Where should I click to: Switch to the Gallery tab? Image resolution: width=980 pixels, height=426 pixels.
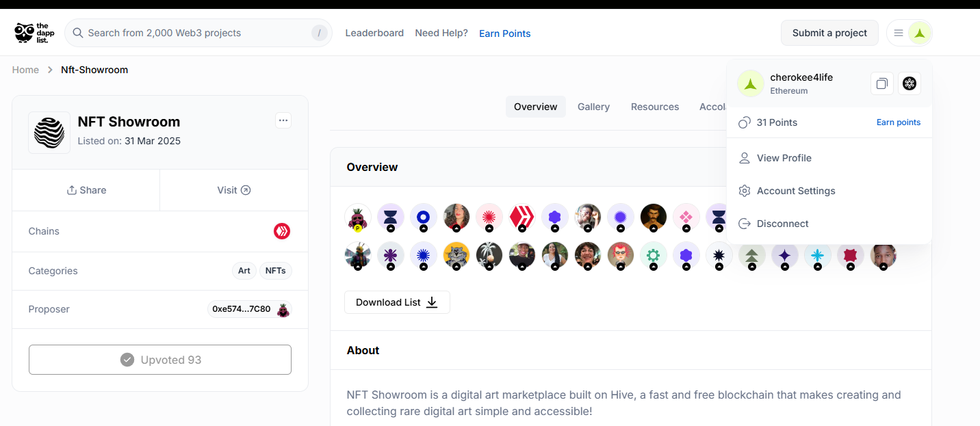tap(593, 107)
